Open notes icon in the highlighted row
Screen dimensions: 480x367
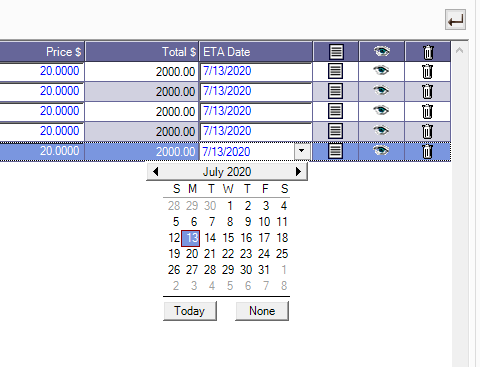(335, 151)
